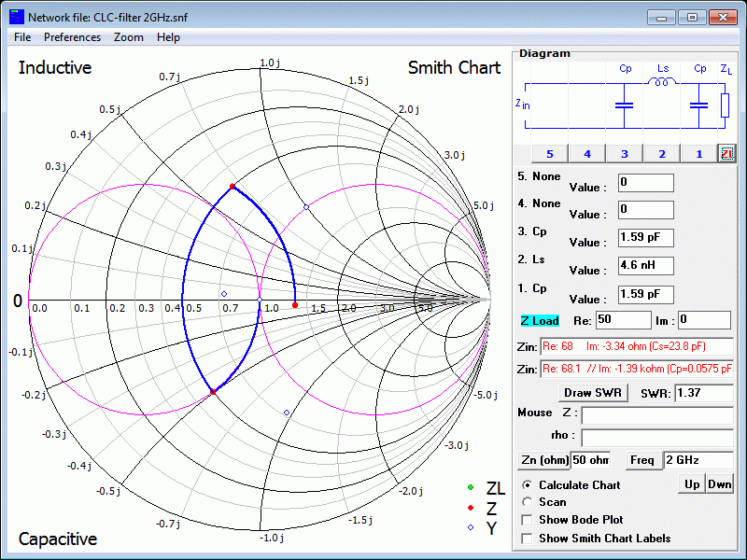Edit the Z Load Im field

tap(704, 320)
